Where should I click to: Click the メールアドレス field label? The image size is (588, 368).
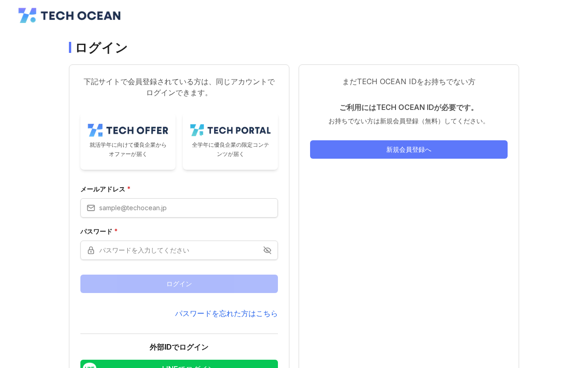pyautogui.click(x=103, y=189)
